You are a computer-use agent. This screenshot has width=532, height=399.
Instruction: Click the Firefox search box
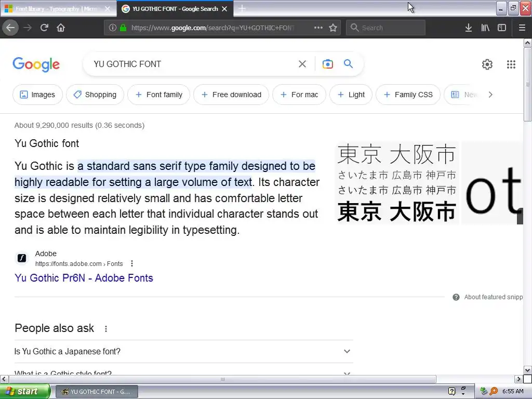click(x=386, y=28)
